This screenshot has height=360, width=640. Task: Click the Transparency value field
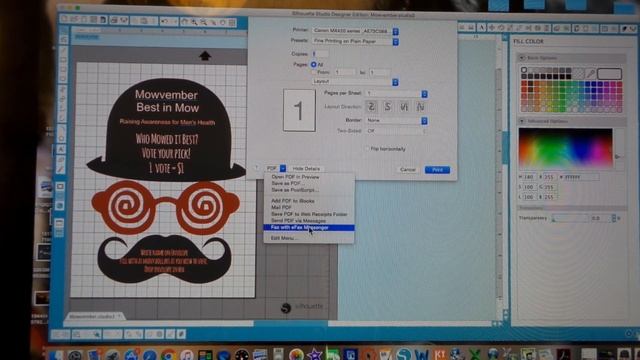600,218
